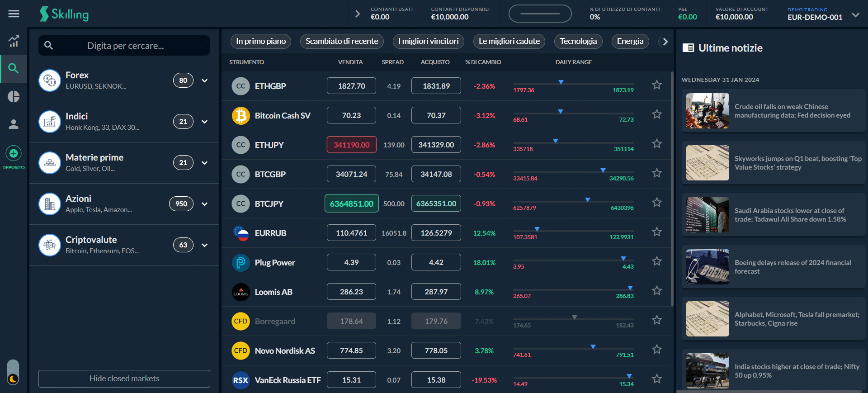
Task: Open the hamburger menu
Action: [14, 14]
